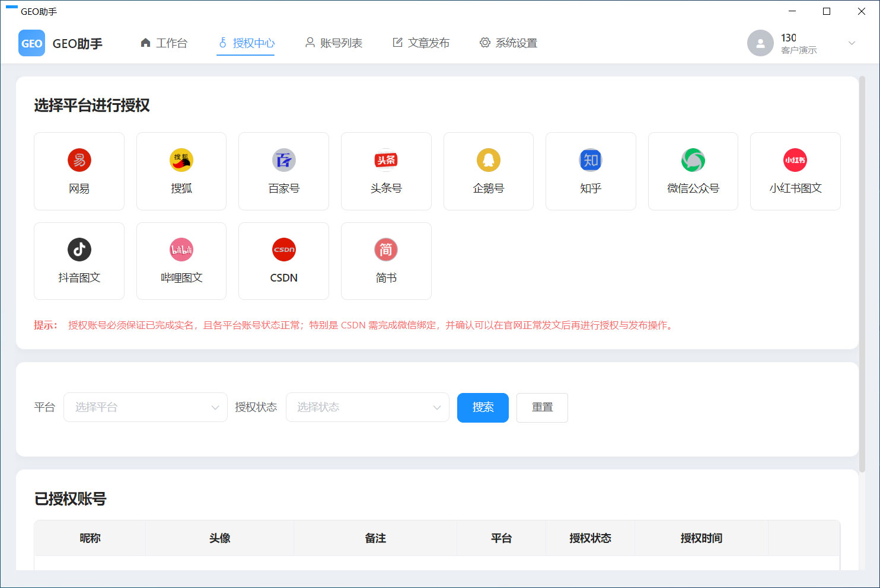Click the 抖音图文 platform icon
Screen dimensions: 880x588
79,250
